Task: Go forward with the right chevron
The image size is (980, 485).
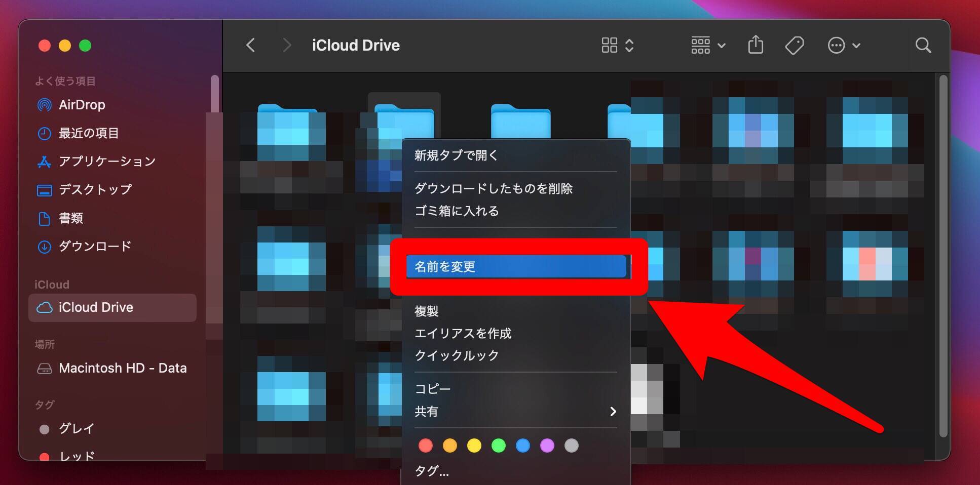Action: pos(287,46)
